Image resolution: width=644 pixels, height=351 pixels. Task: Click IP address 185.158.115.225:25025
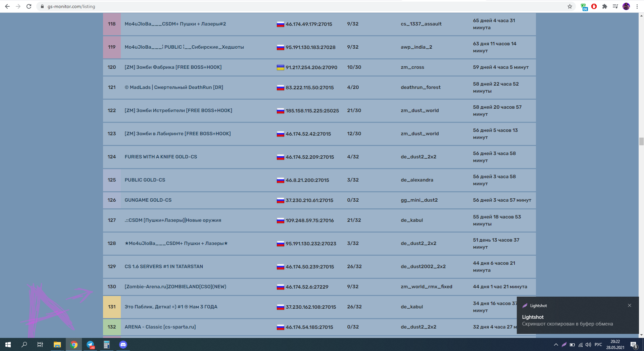tap(312, 111)
